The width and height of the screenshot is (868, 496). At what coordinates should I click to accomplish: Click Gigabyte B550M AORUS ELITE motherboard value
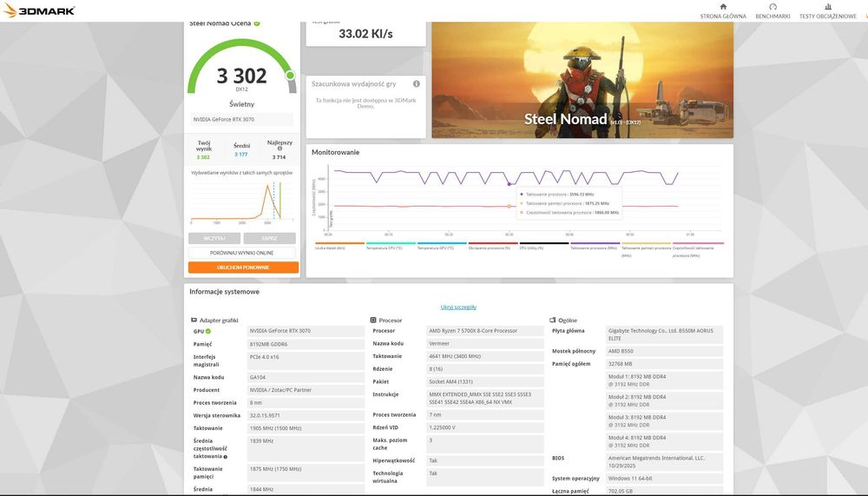coord(664,334)
